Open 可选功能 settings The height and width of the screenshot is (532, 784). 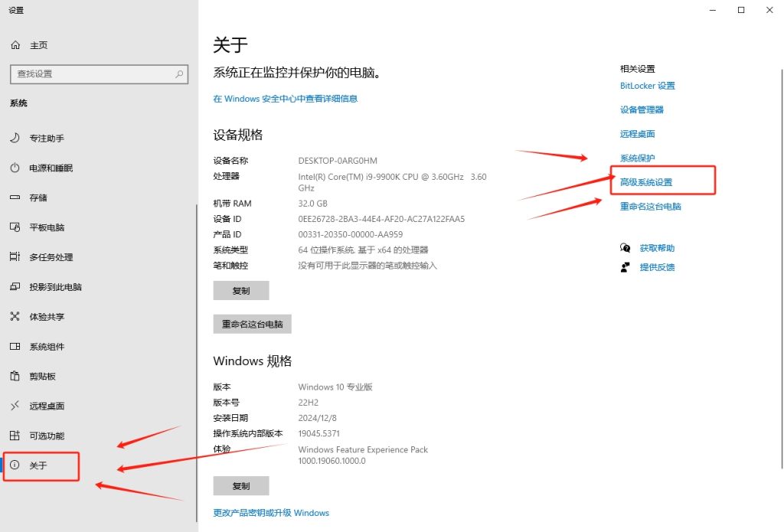point(47,436)
